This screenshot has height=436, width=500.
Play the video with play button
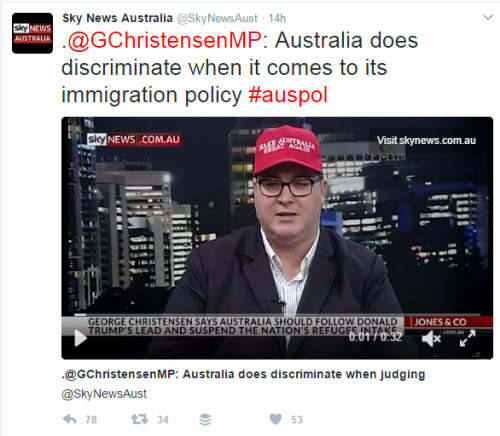pyautogui.click(x=80, y=338)
